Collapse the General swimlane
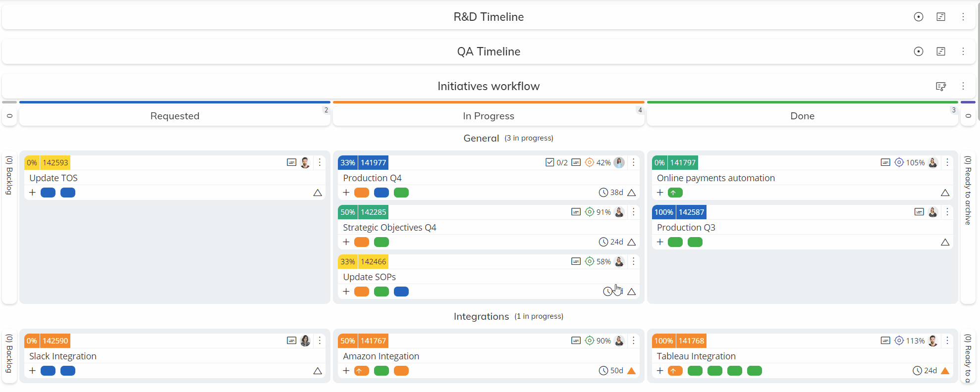The image size is (980, 392). tap(508, 138)
